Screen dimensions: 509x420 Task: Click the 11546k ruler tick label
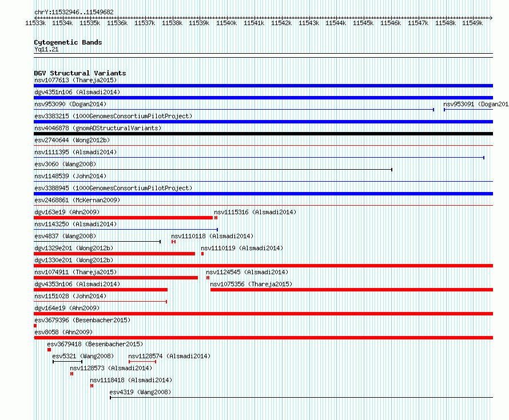tap(391, 23)
